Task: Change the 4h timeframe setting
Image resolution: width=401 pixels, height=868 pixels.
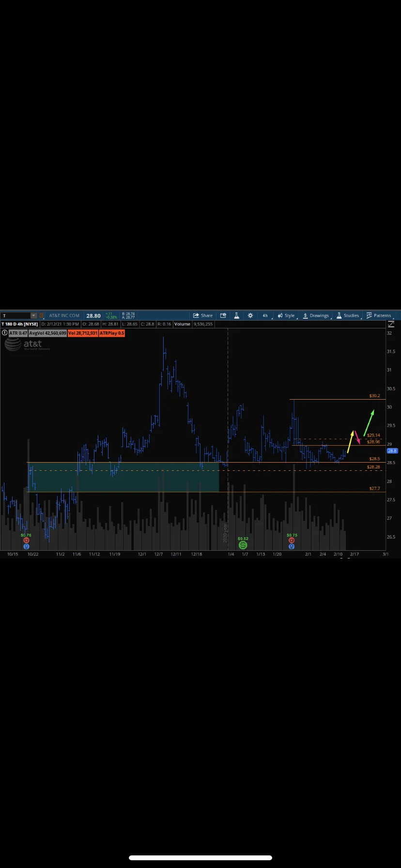Action: click(x=265, y=315)
